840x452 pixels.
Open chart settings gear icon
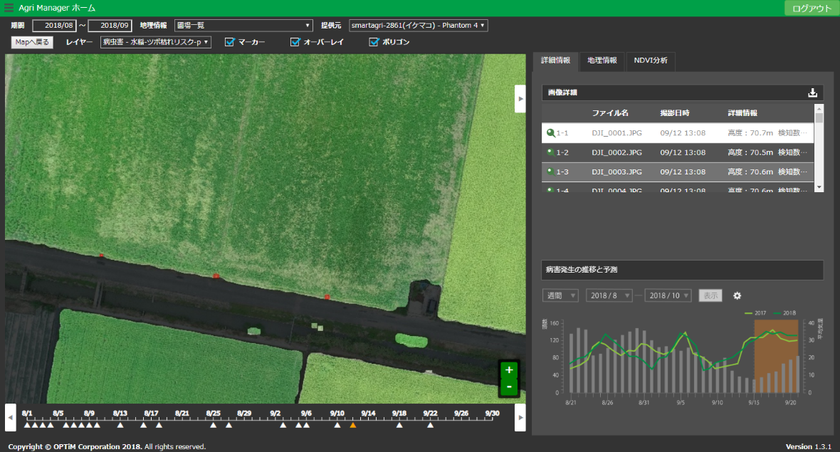[737, 296]
